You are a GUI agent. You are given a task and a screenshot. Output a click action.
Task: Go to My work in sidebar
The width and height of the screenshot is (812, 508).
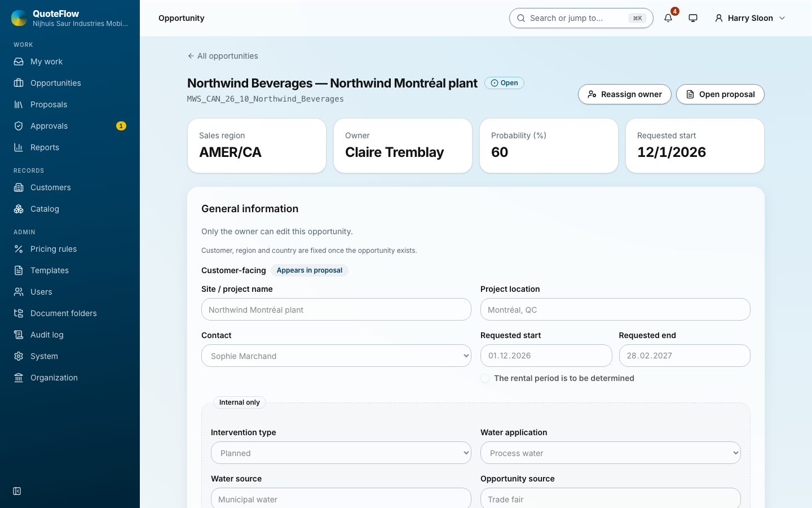pyautogui.click(x=70, y=62)
